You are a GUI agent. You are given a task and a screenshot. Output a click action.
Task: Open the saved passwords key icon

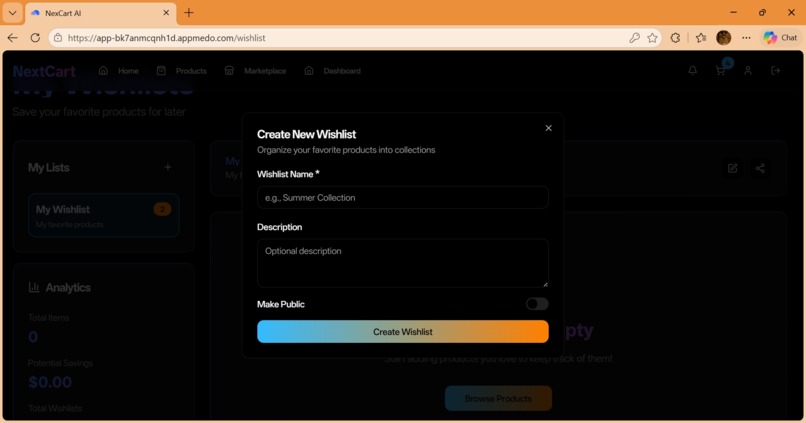pyautogui.click(x=634, y=38)
